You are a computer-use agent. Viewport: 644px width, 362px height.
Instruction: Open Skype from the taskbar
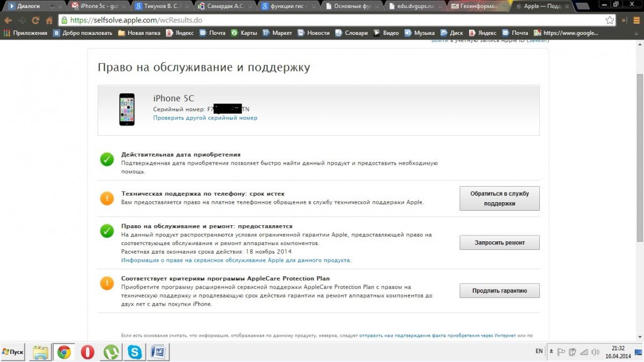135,352
